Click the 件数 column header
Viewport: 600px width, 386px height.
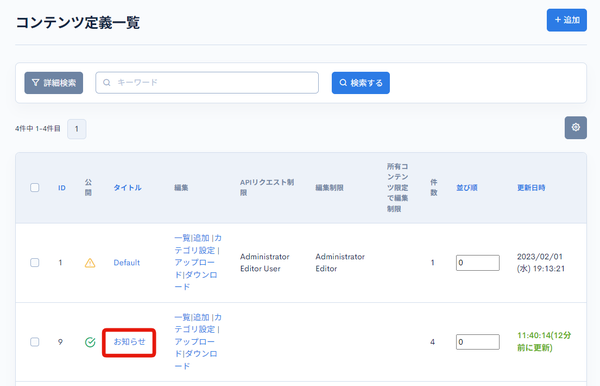coord(434,187)
